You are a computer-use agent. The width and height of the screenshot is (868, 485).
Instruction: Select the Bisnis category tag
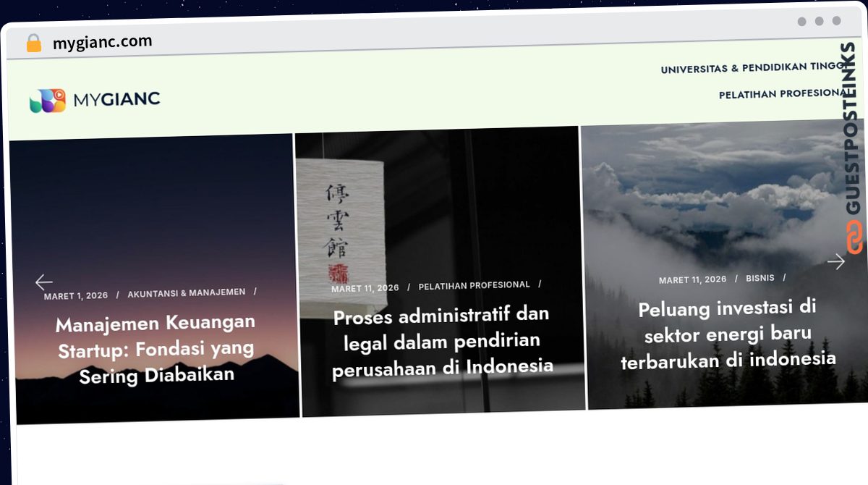pos(760,278)
